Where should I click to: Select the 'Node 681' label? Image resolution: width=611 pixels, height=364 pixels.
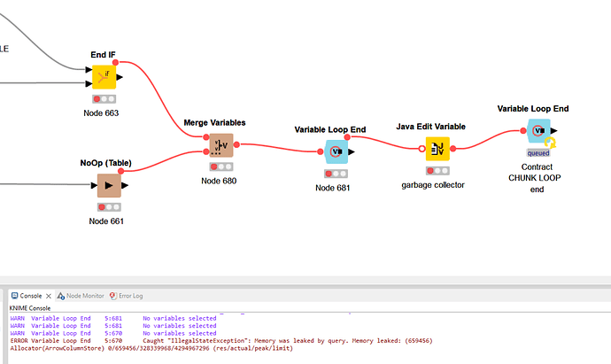pyautogui.click(x=332, y=188)
